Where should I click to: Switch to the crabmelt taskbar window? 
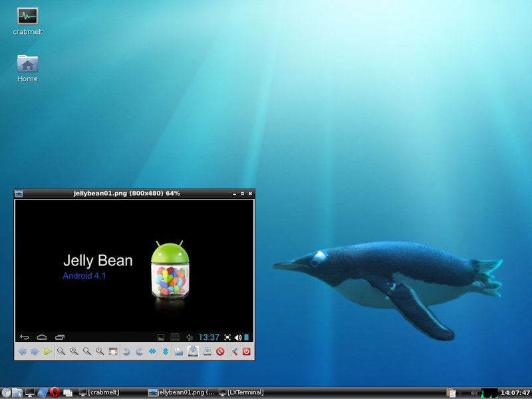pyautogui.click(x=98, y=392)
